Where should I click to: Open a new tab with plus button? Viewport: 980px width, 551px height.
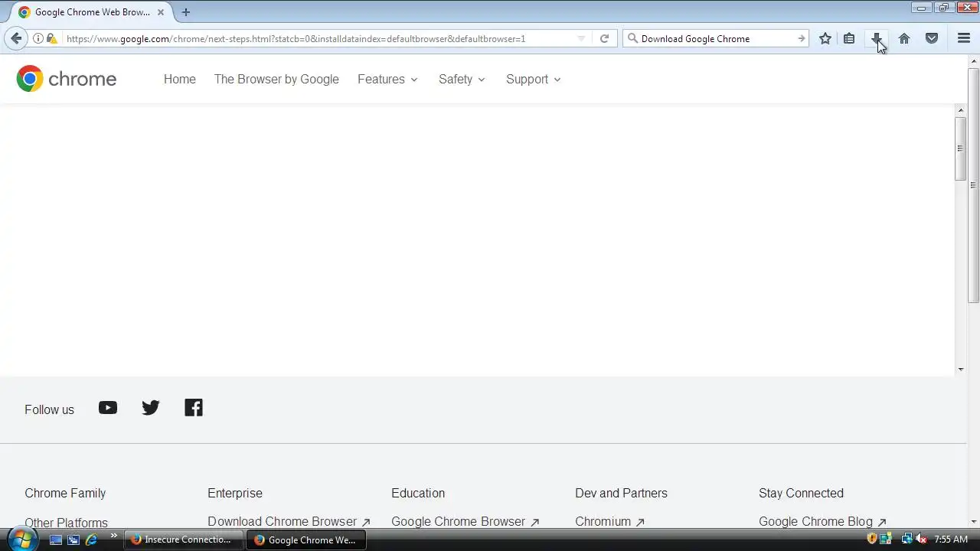point(185,12)
